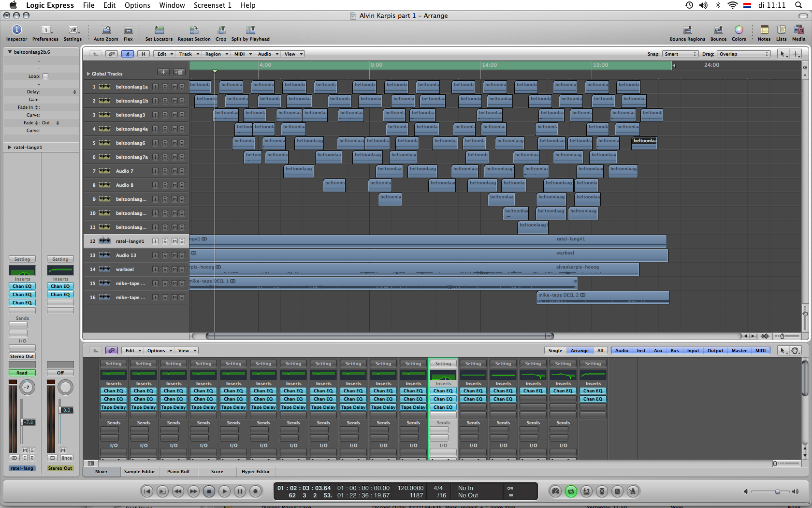
Task: Open the Inspector panel icon
Action: tap(16, 30)
